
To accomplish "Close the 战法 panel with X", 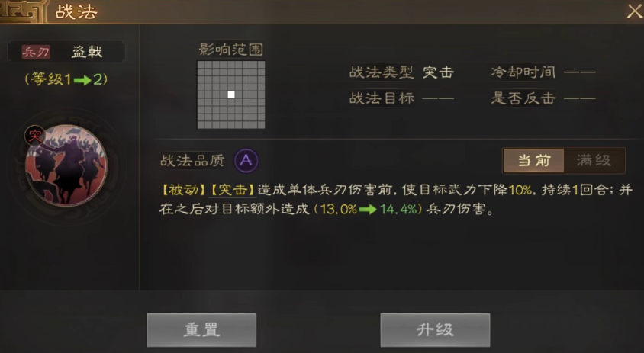I will [635, 11].
